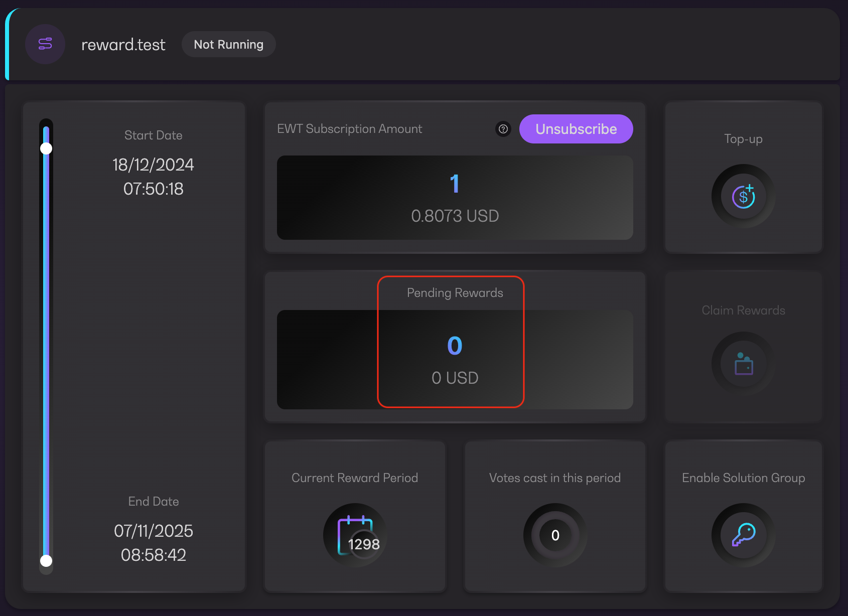Click the reward.test workflow icon
Screen dimensions: 848x616
pos(45,44)
